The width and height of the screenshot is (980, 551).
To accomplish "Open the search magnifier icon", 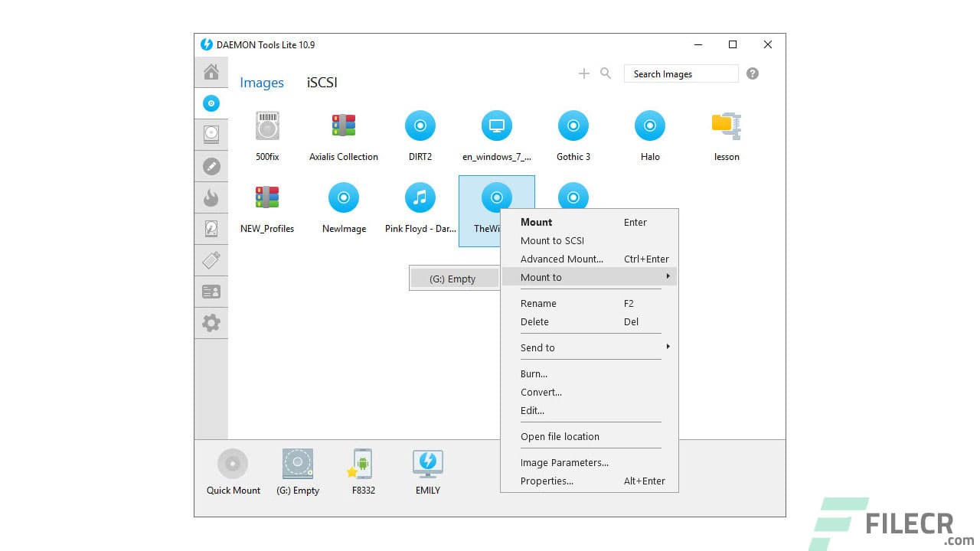I will 606,73.
